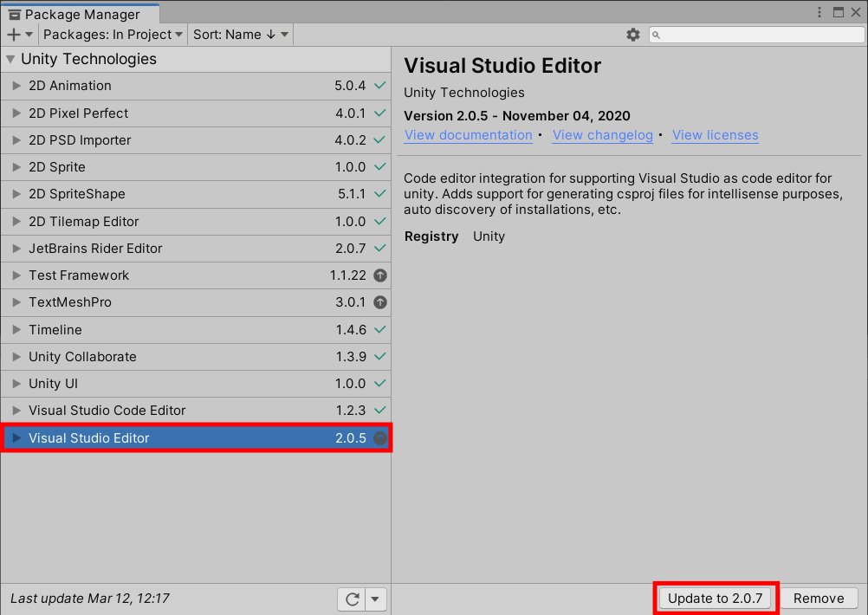Click the Version 2.0.5 date heading
The height and width of the screenshot is (615, 868).
coord(517,116)
